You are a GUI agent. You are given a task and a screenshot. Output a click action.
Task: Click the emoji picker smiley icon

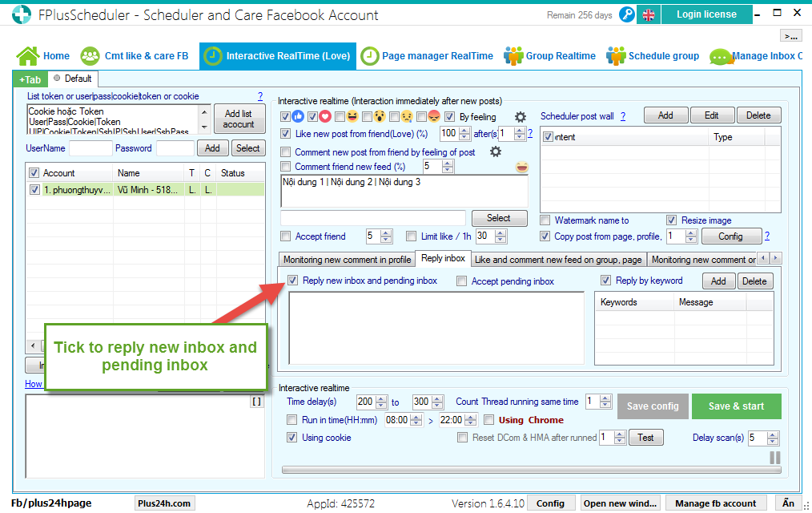click(x=522, y=167)
